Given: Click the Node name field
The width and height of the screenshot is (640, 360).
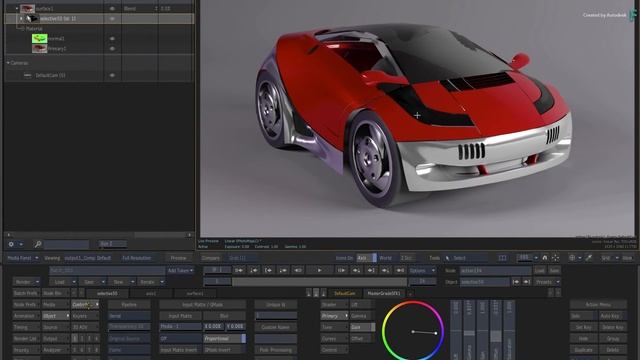Looking at the screenshot, I should point(495,270).
